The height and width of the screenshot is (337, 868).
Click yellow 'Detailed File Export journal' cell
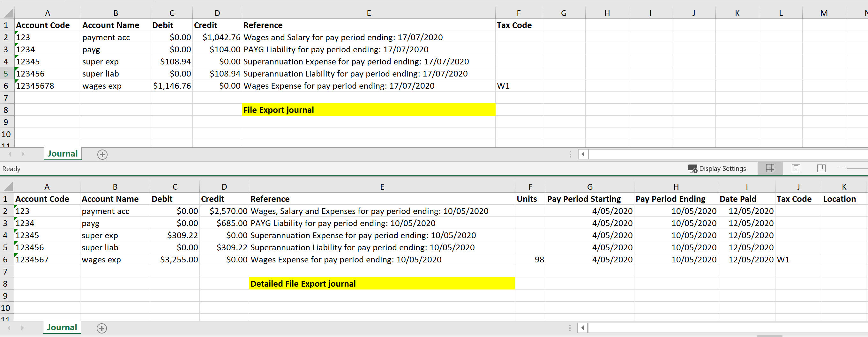click(x=382, y=283)
